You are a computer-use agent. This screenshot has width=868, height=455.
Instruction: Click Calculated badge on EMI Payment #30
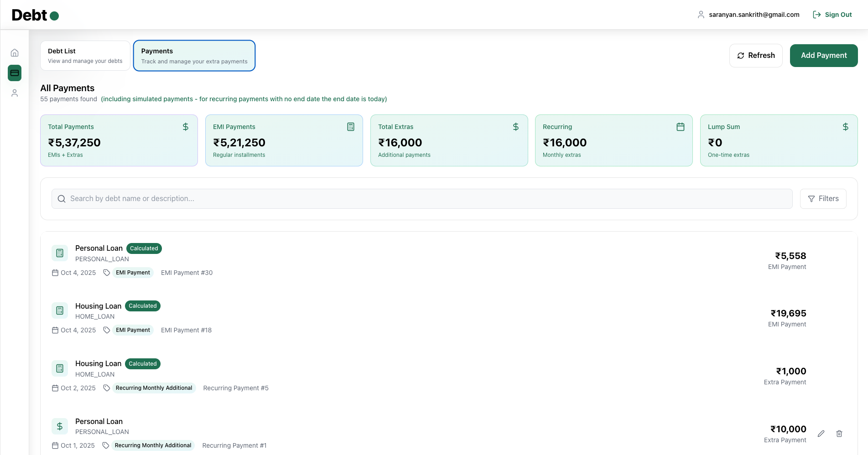[144, 248]
